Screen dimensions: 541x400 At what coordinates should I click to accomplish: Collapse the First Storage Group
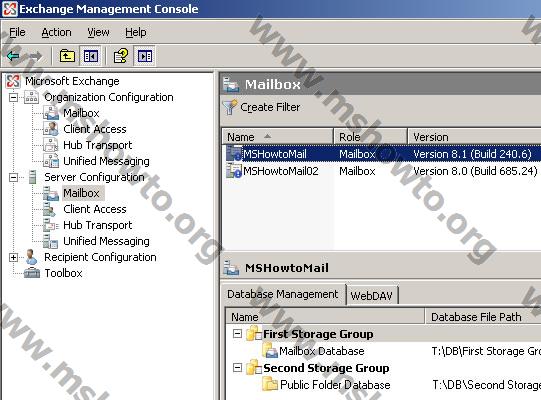237,334
